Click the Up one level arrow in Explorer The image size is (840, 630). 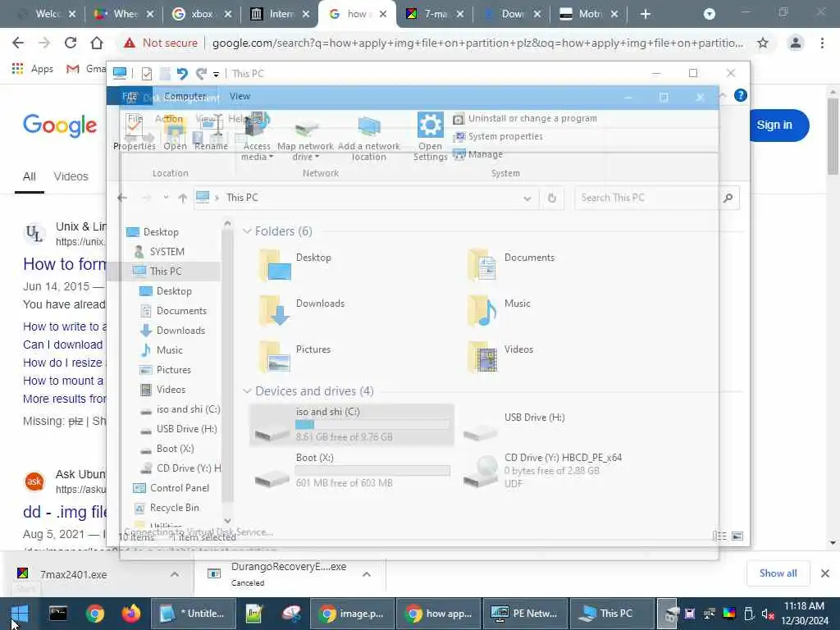[183, 198]
